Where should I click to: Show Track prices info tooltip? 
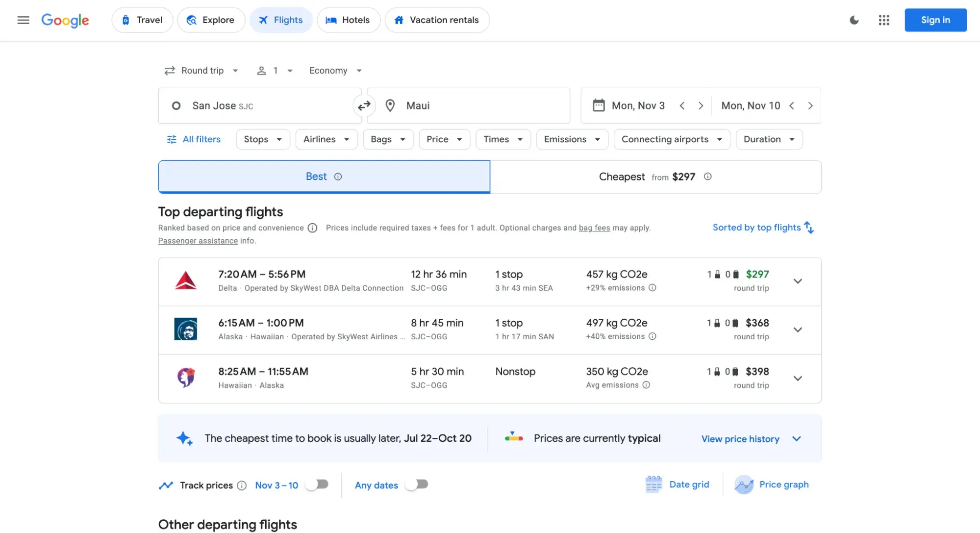pyautogui.click(x=242, y=485)
